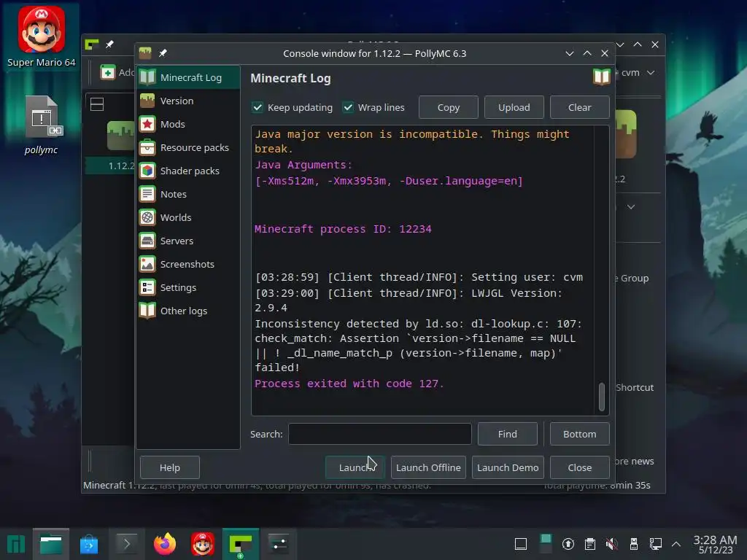Click the group collapse icon in main window
747x560 pixels.
coord(97,104)
